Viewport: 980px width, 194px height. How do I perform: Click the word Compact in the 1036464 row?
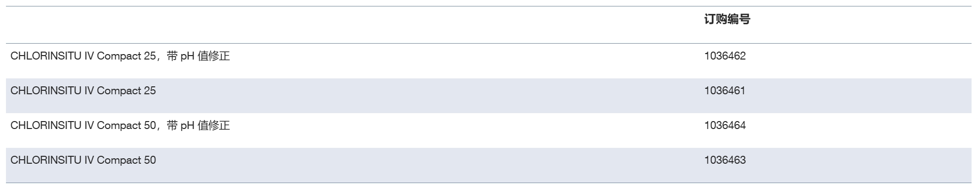pyautogui.click(x=119, y=126)
